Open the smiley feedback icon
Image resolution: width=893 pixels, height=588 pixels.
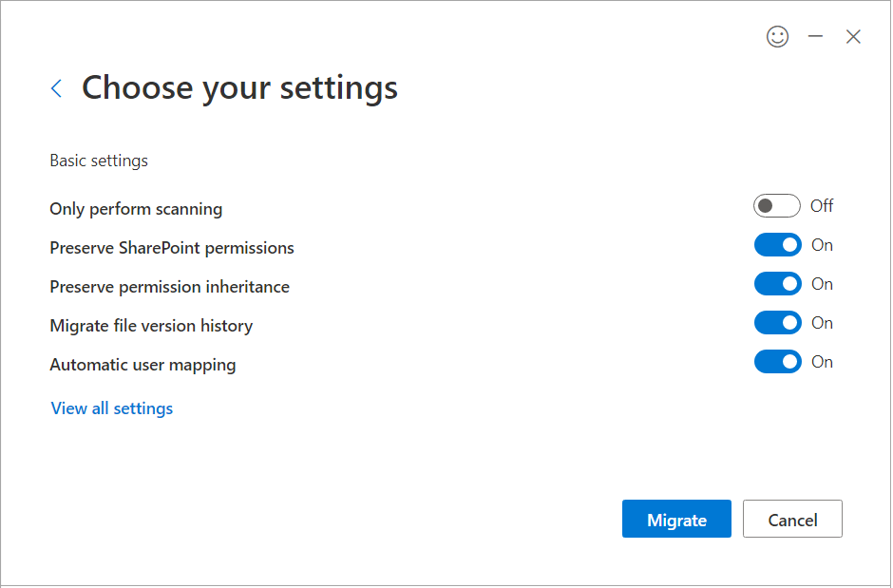pyautogui.click(x=777, y=37)
